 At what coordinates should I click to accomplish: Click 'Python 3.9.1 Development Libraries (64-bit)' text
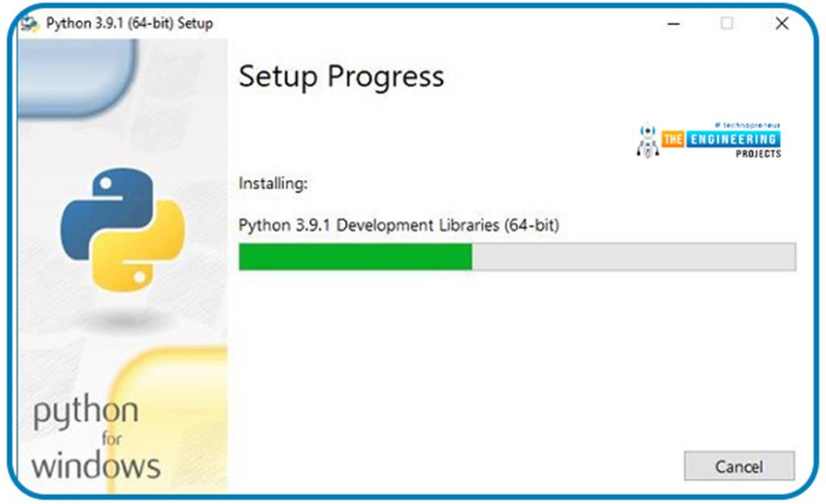(x=398, y=225)
